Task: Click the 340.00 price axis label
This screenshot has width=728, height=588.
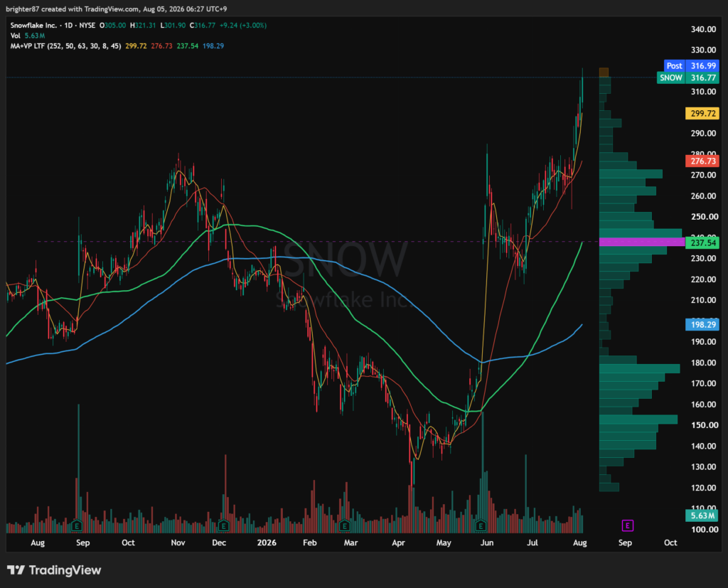Action: (x=703, y=29)
